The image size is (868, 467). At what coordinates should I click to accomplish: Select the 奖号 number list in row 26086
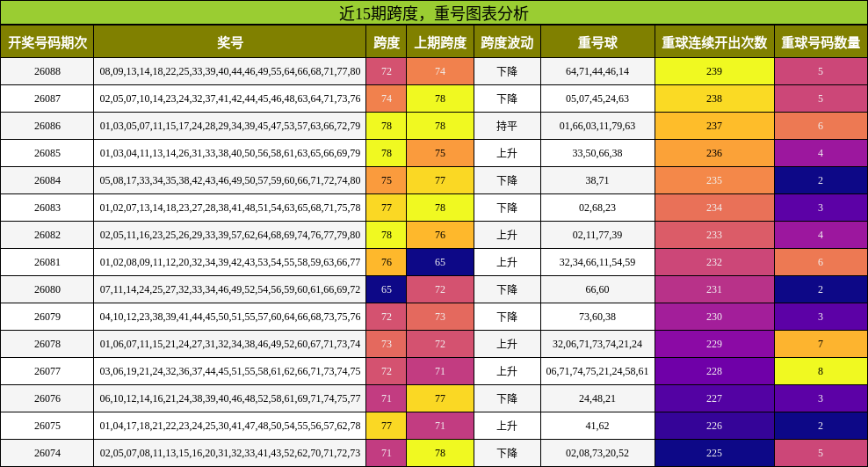(229, 126)
